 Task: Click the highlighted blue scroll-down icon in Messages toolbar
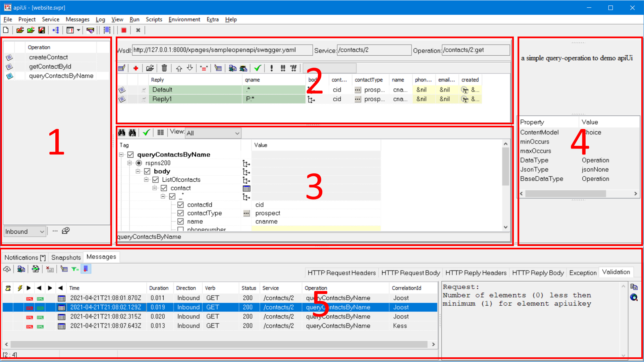[x=86, y=269]
